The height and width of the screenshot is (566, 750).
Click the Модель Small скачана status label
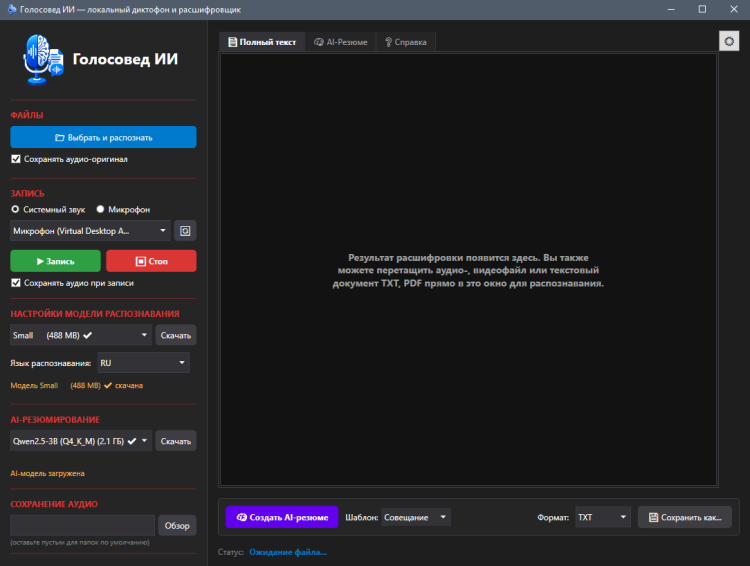[x=77, y=385]
